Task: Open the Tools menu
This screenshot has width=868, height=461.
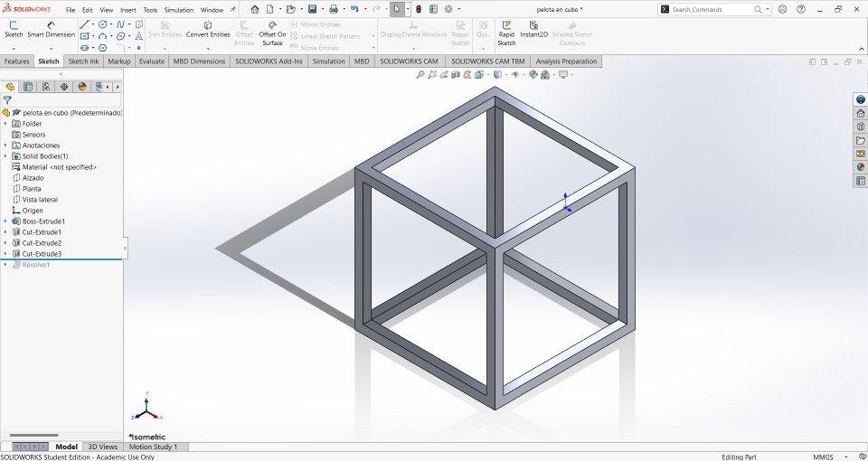Action: click(x=150, y=10)
